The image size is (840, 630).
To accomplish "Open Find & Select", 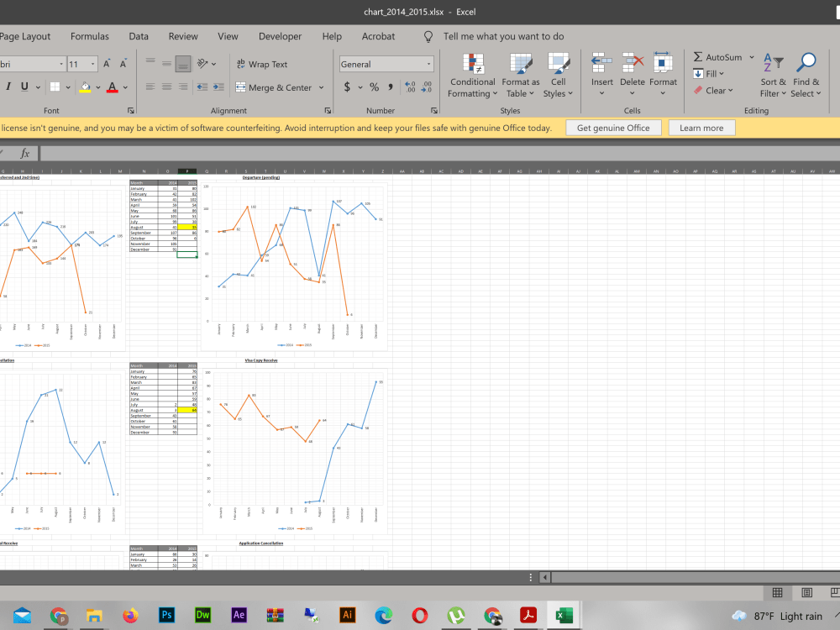I will (806, 76).
